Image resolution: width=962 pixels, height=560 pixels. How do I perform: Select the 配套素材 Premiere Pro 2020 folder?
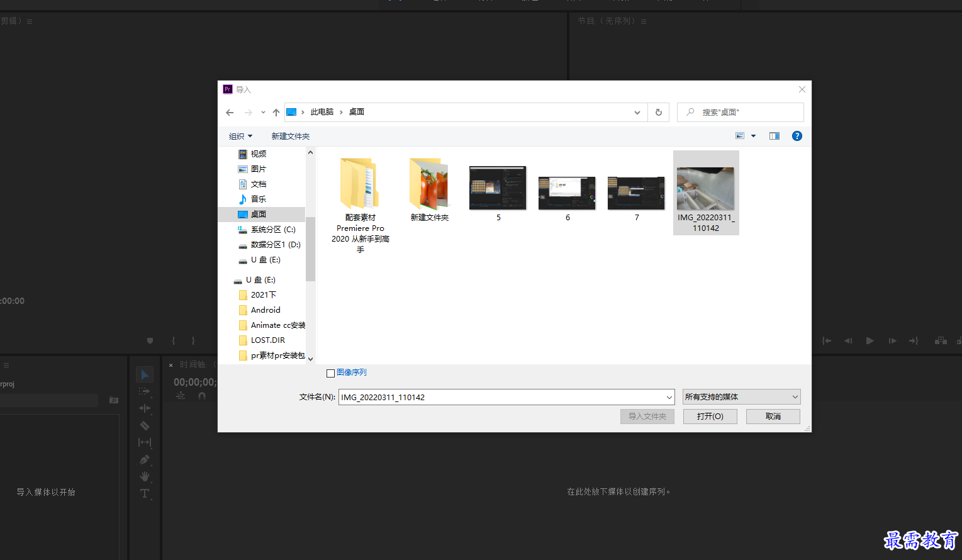[361, 204]
